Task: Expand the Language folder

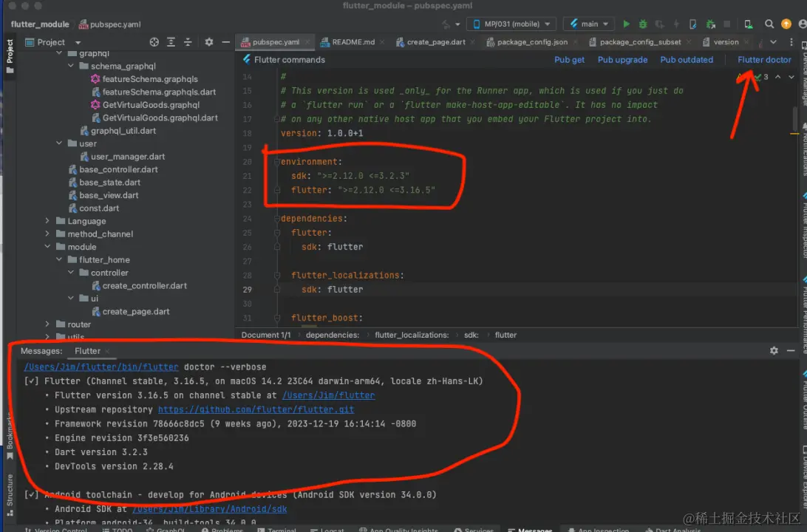Action: [48, 221]
